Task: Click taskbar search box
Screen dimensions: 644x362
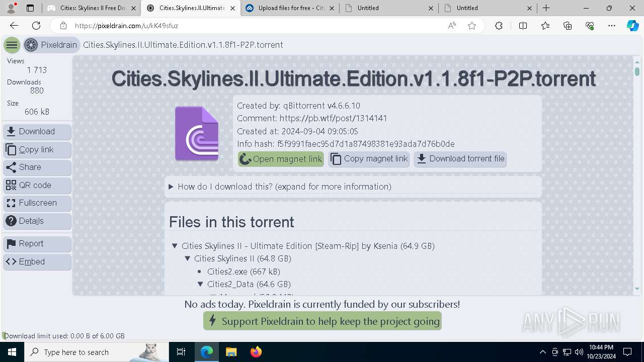Action: tap(97, 352)
